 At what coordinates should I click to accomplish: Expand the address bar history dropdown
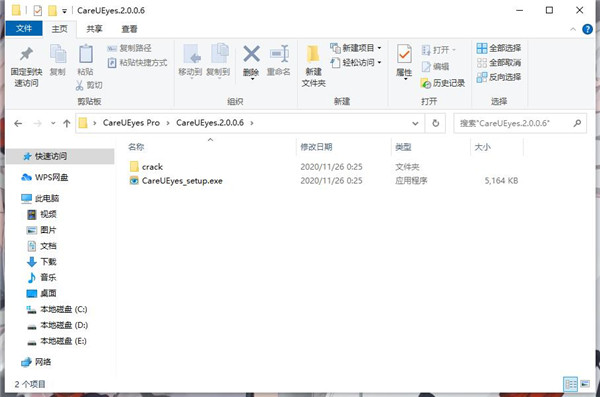[x=415, y=123]
